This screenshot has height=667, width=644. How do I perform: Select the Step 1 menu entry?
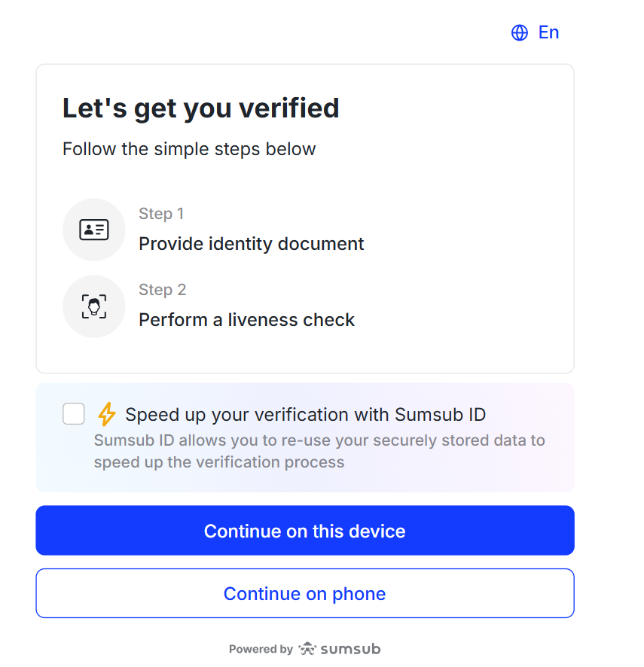pyautogui.click(x=251, y=230)
